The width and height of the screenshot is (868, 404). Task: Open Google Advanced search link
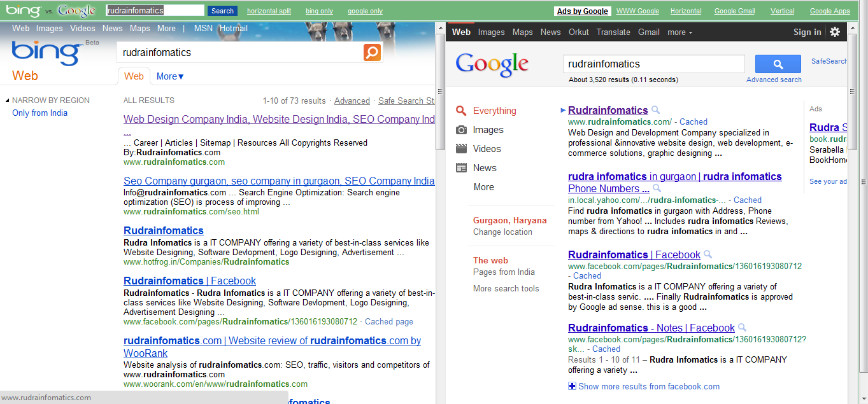(774, 80)
